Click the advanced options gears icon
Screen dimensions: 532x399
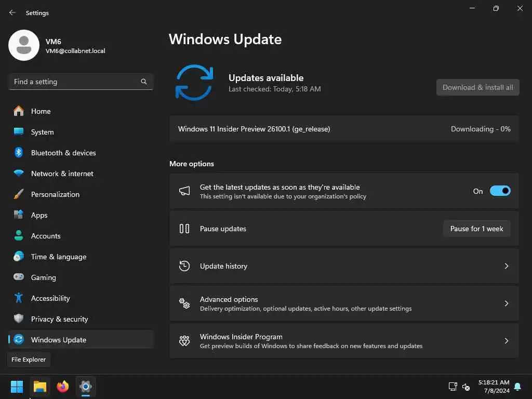(184, 303)
